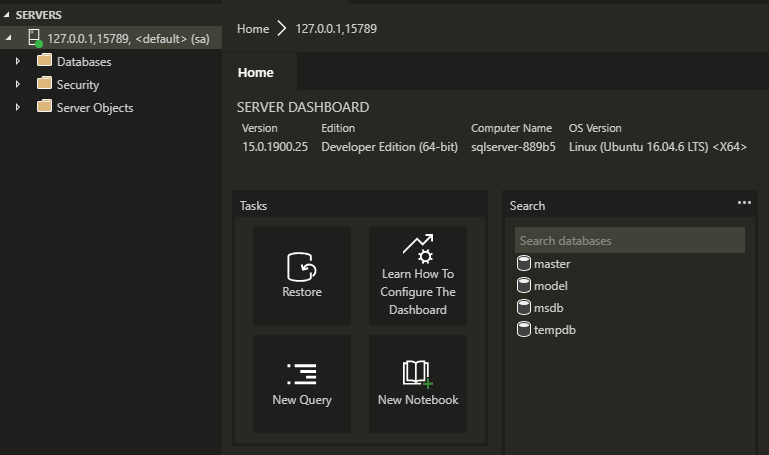Switch to the Home tab
This screenshot has height=455, width=769.
coord(256,72)
